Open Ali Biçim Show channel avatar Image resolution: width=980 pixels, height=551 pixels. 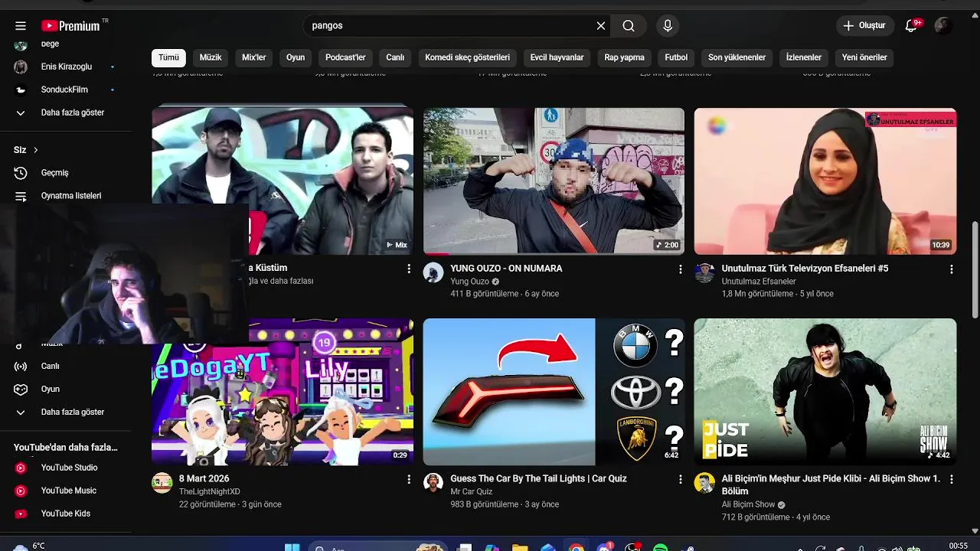pos(704,482)
